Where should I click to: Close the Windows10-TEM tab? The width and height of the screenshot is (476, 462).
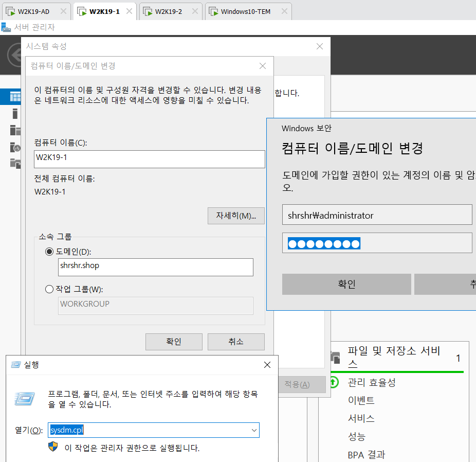(284, 11)
